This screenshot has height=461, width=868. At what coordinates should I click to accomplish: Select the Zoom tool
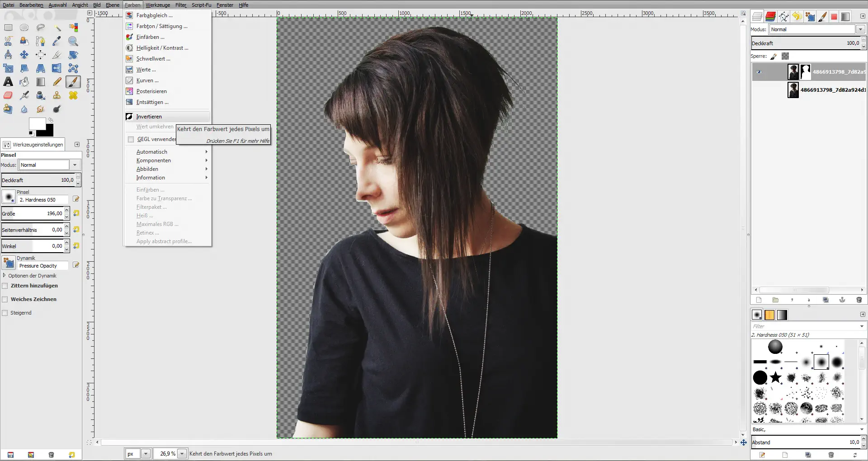(73, 41)
